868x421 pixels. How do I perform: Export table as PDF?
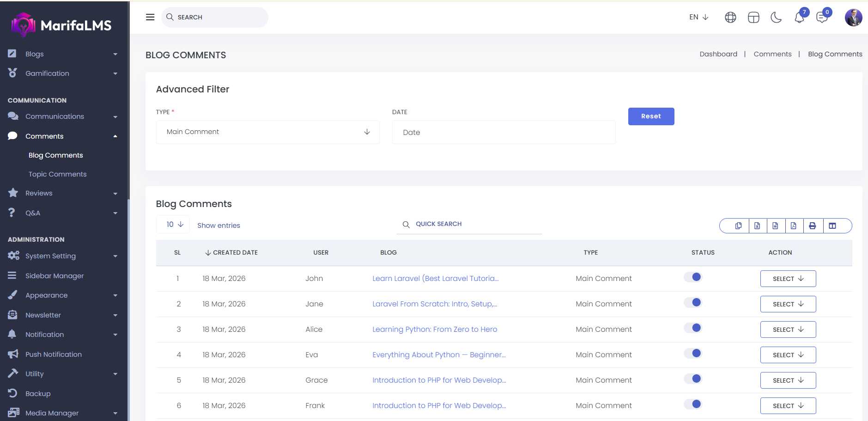point(793,226)
